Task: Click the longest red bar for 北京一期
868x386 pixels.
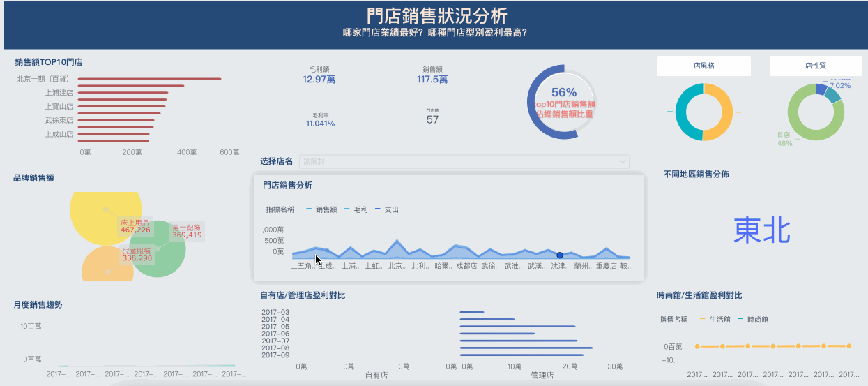Action: pyautogui.click(x=149, y=79)
